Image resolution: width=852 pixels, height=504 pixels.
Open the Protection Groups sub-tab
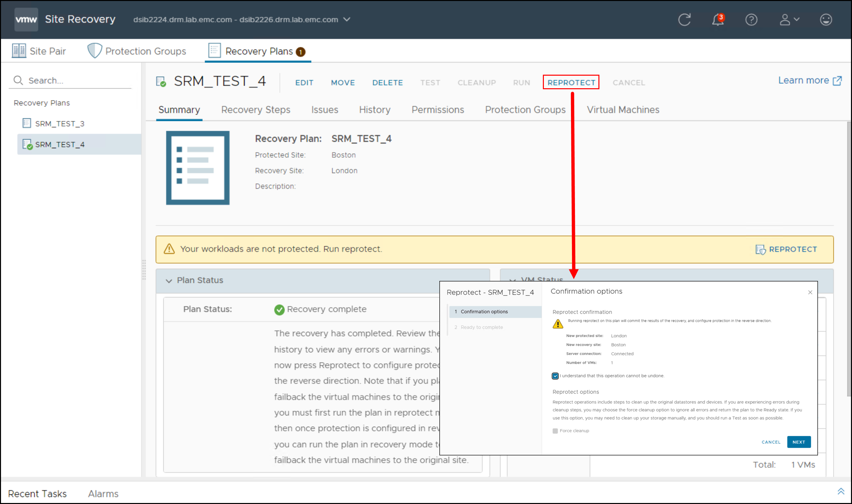click(x=525, y=110)
